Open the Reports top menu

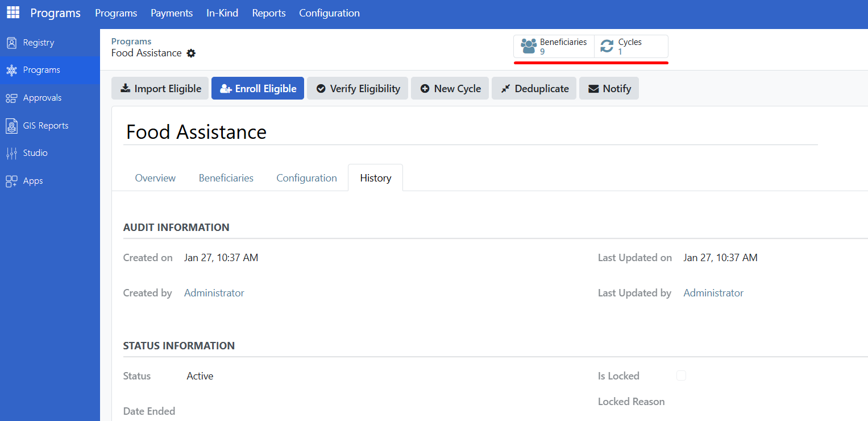(269, 13)
